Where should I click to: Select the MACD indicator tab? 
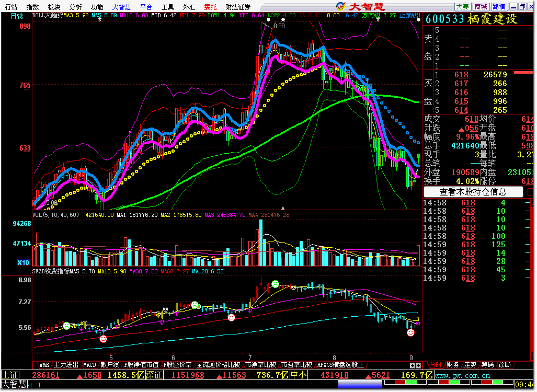coord(90,365)
